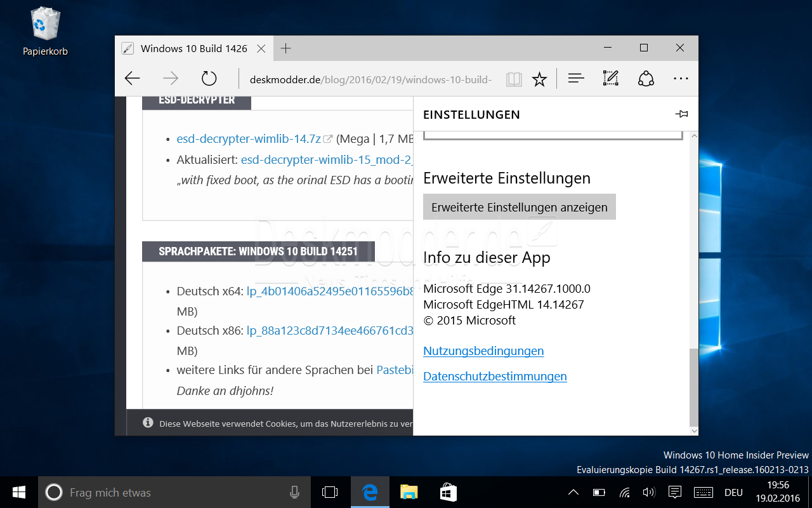Viewport: 812px width, 508px height.
Task: Show hidden tray icons chevron
Action: [573, 492]
